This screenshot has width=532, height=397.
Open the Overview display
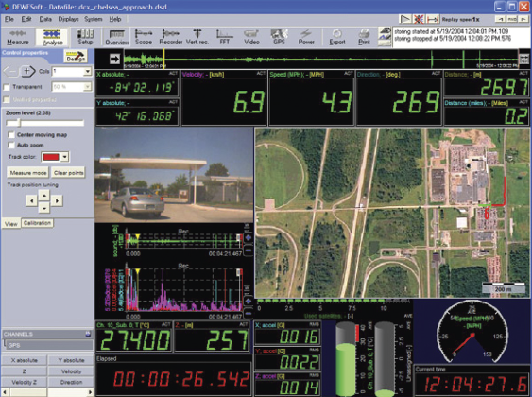[x=117, y=37]
